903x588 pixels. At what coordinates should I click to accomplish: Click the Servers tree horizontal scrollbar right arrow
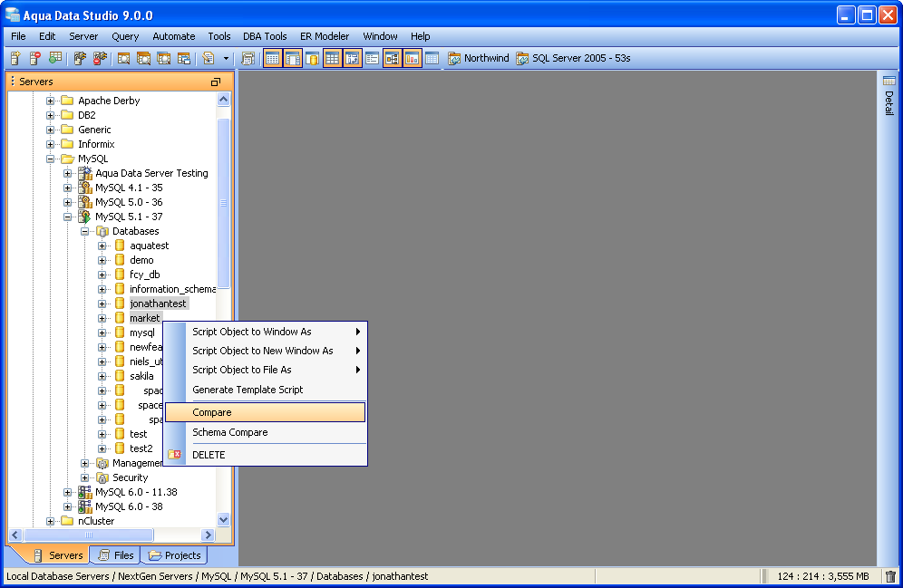point(209,535)
